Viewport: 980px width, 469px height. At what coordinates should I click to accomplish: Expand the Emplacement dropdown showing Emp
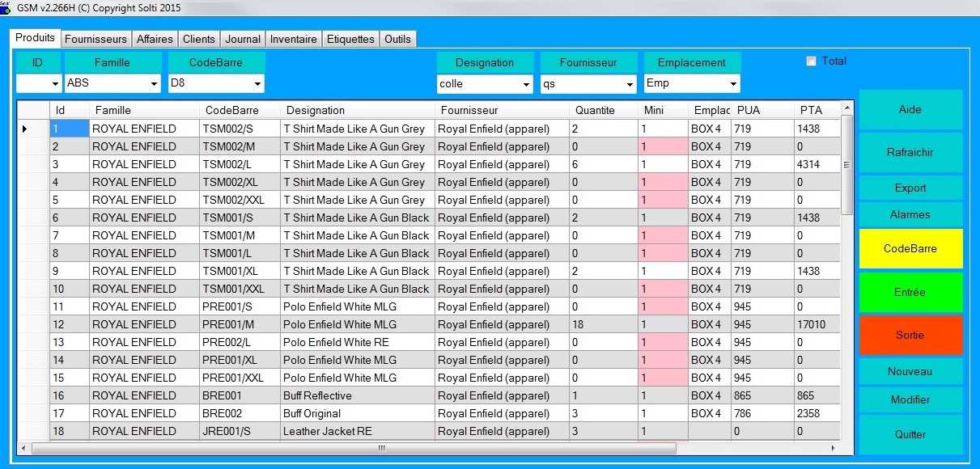pos(732,82)
